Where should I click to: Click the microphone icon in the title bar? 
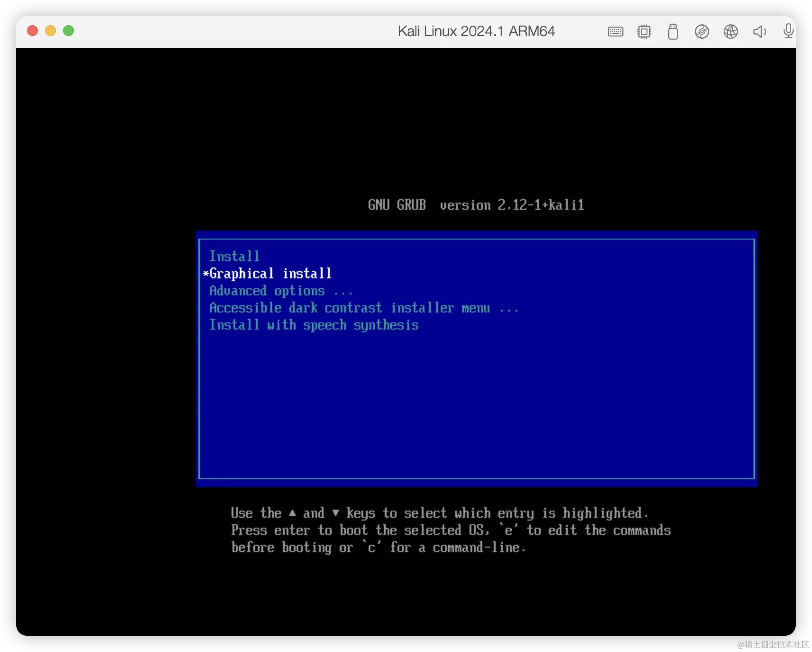click(789, 31)
